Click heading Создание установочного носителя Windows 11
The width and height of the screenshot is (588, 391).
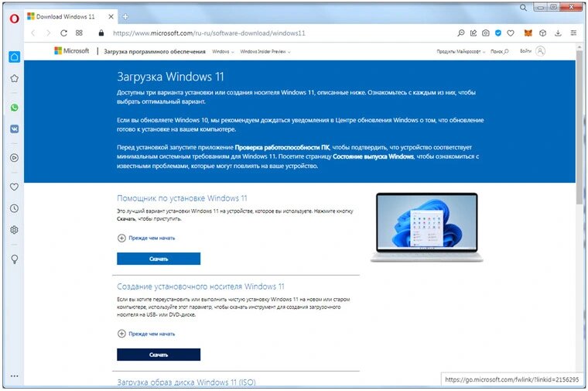point(200,286)
